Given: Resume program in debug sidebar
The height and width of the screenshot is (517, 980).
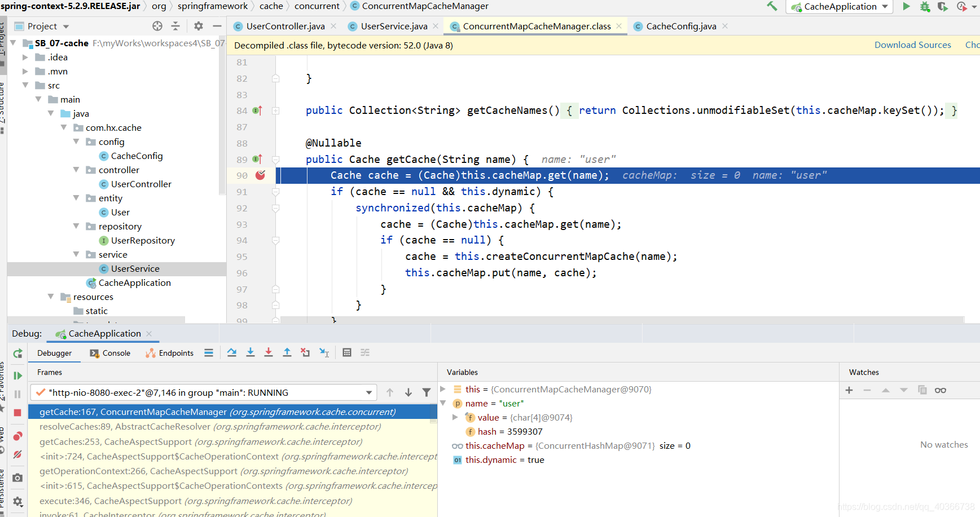Looking at the screenshot, I should (17, 375).
